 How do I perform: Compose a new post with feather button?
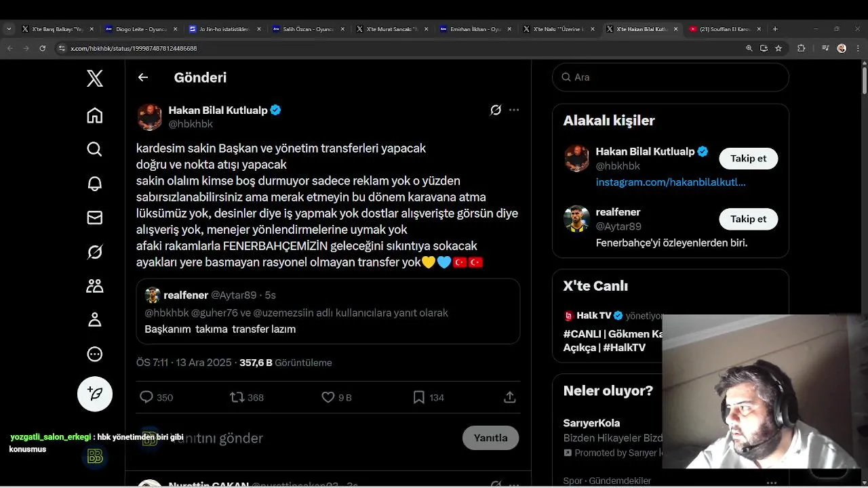95,394
